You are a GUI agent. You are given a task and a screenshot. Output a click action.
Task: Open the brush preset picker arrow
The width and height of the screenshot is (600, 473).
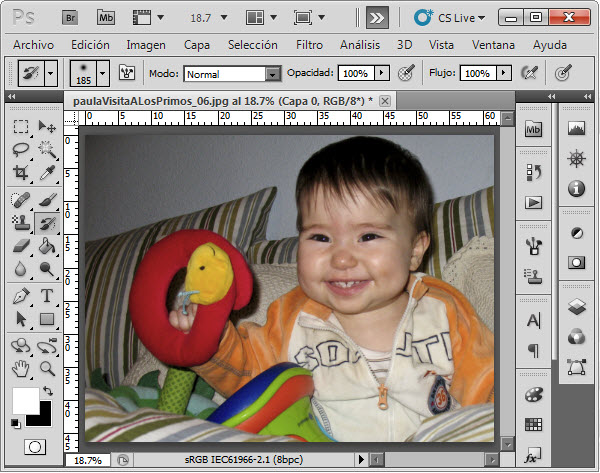coord(103,73)
